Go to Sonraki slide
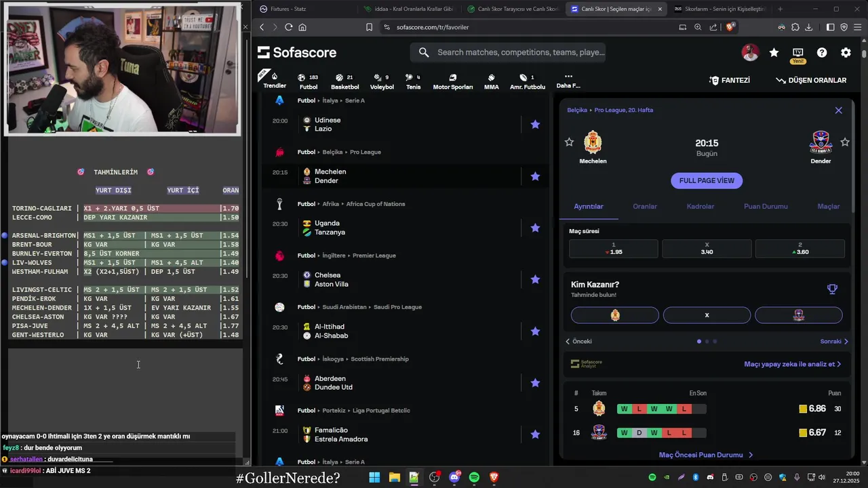The width and height of the screenshot is (868, 488). (x=835, y=341)
